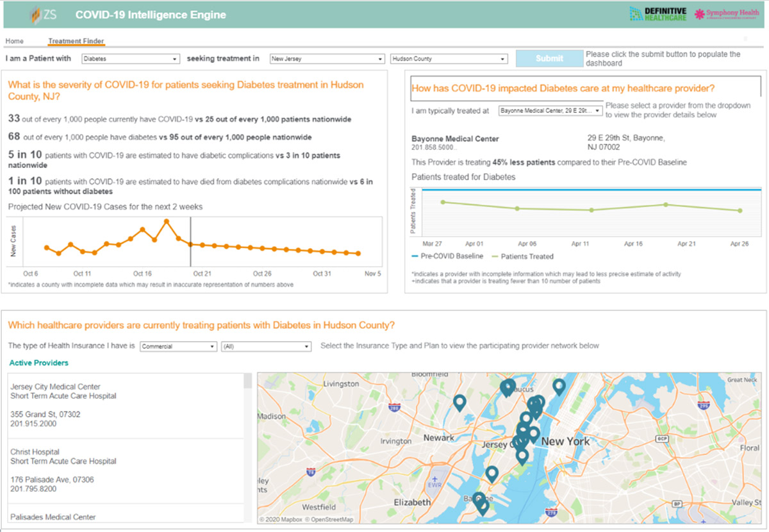Click the address 355 Grand St, 07302

coord(45,415)
